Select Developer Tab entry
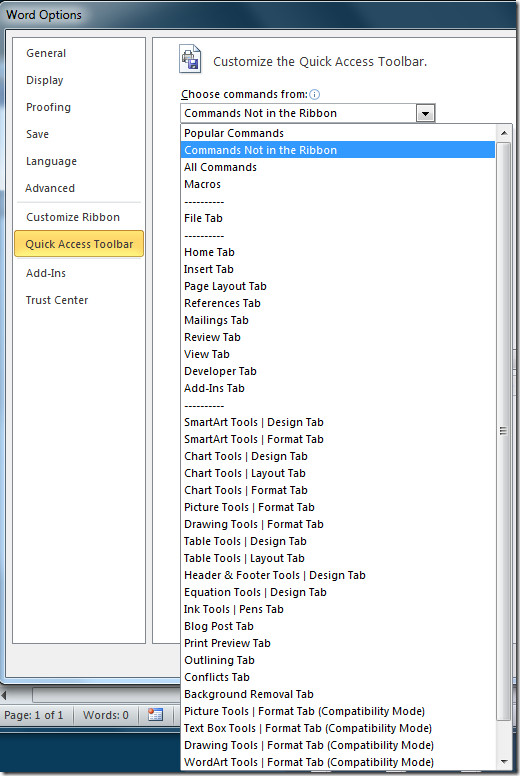The image size is (520, 776). [x=338, y=371]
